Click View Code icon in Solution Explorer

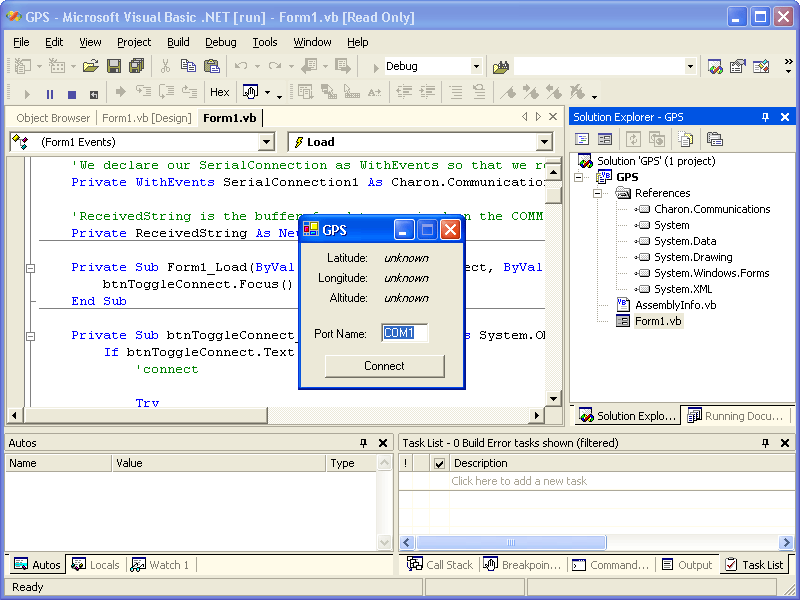click(x=581, y=139)
